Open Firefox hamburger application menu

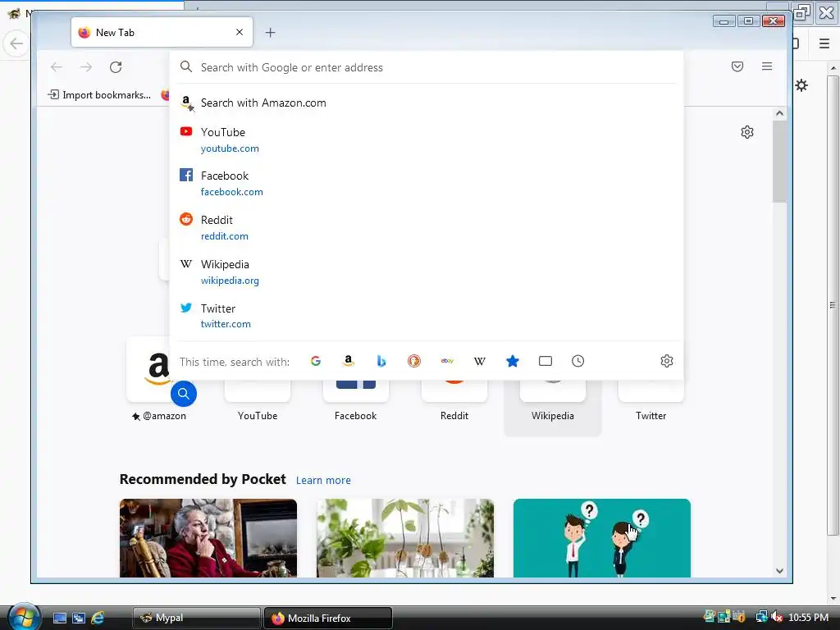point(767,66)
